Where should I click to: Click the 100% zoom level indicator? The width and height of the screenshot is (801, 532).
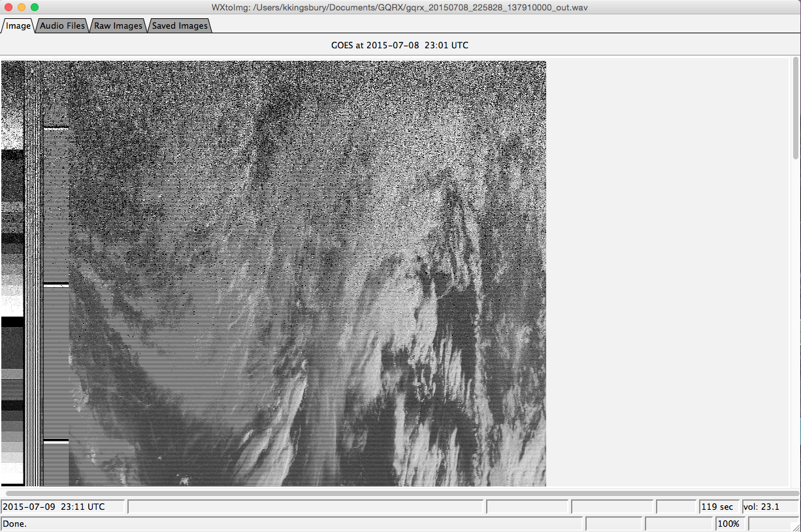[729, 523]
